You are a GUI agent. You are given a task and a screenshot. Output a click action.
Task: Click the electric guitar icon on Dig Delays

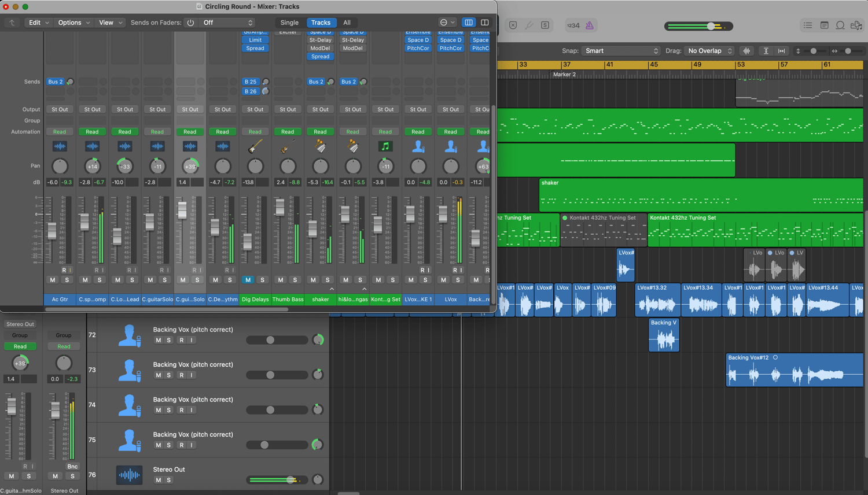(x=255, y=147)
